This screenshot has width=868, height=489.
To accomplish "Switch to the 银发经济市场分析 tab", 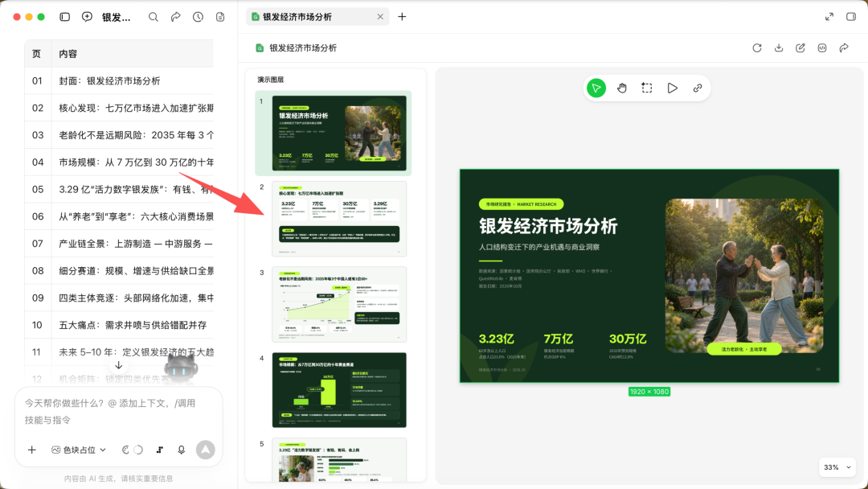I will point(317,17).
